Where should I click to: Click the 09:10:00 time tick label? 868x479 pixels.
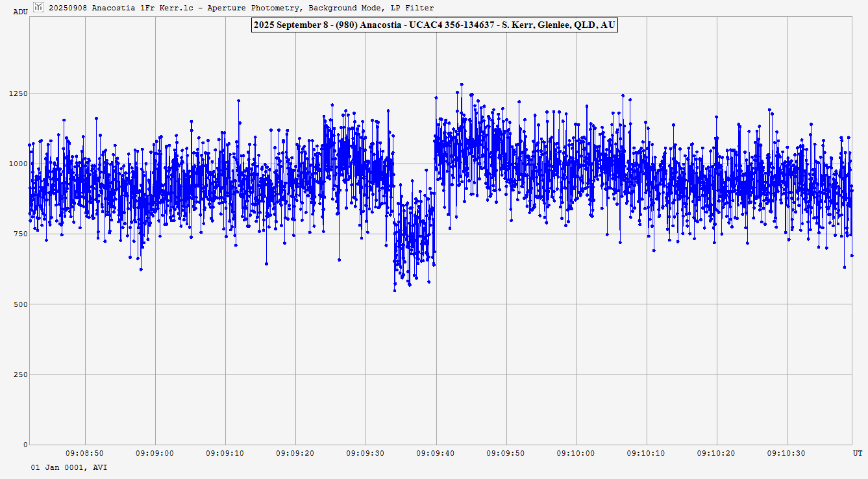pos(577,453)
